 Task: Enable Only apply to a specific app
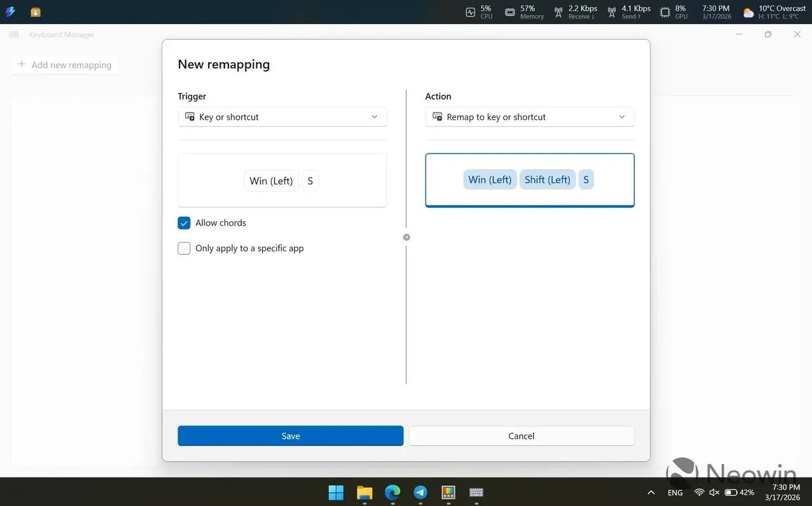click(184, 249)
